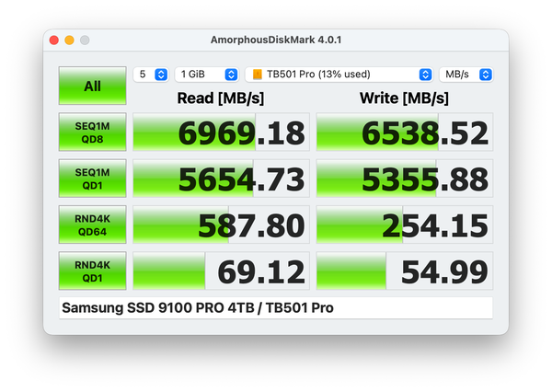Screen dimensions: 552x392
Task: Start the SEQ1M QD1 test
Action: 92,179
